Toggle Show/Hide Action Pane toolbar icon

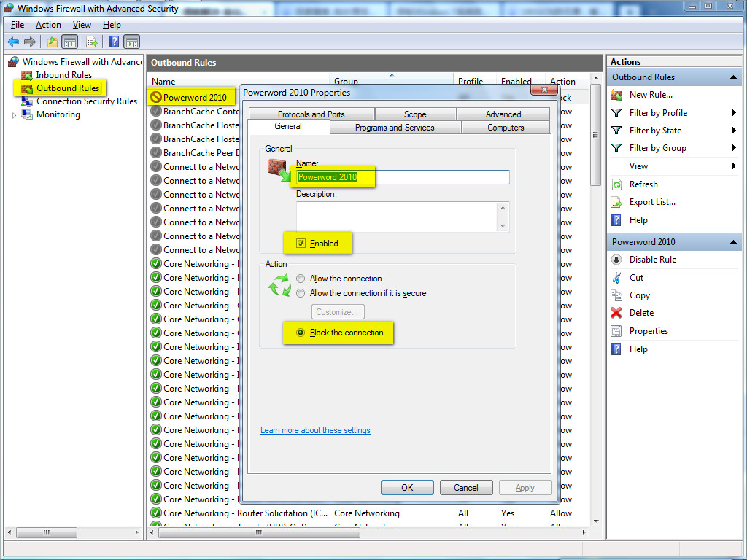pyautogui.click(x=132, y=42)
